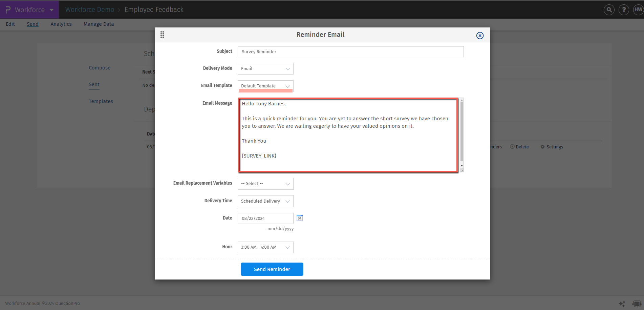Open the Hour dropdown showing 3:00 AM - 4:00 AM
Screen dimensions: 644x310
point(265,247)
